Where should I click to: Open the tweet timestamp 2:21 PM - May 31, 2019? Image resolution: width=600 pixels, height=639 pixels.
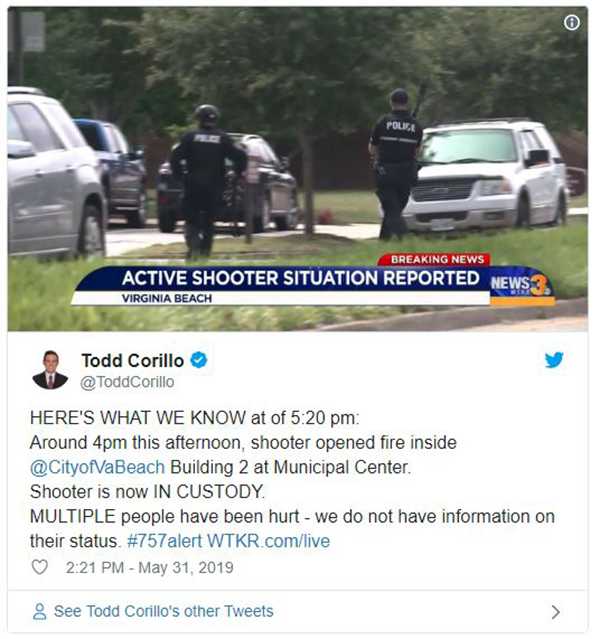coord(150,568)
